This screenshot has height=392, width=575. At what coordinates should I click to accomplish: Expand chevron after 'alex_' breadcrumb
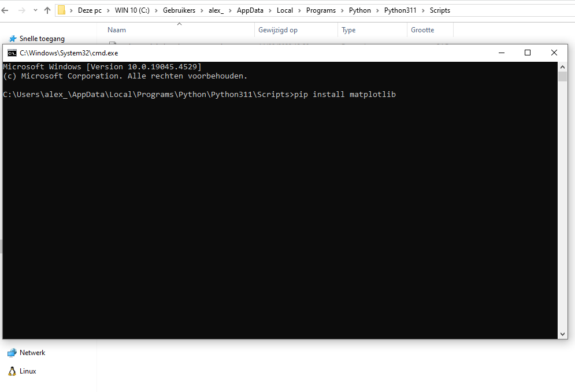tap(231, 10)
